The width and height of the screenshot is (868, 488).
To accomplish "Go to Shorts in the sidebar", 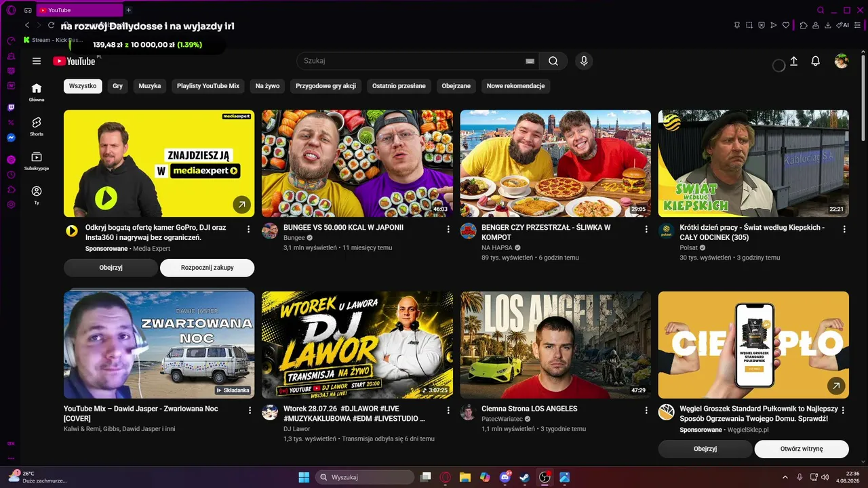I will click(37, 125).
